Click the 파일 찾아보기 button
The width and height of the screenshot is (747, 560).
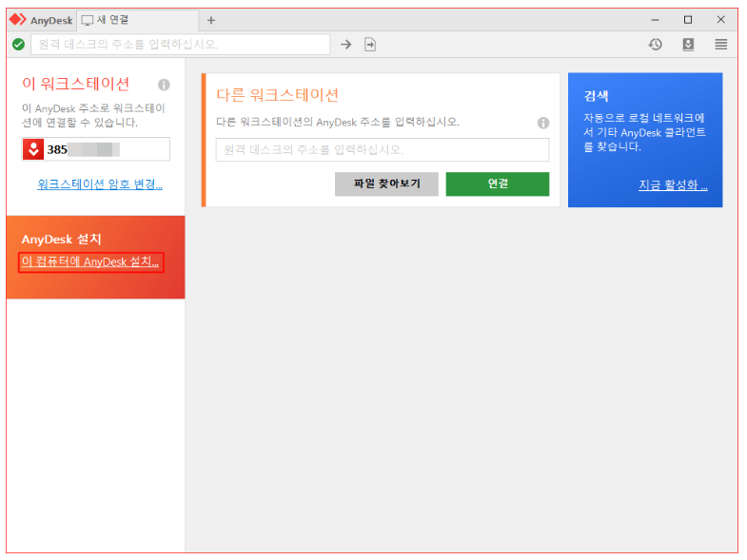tap(386, 183)
